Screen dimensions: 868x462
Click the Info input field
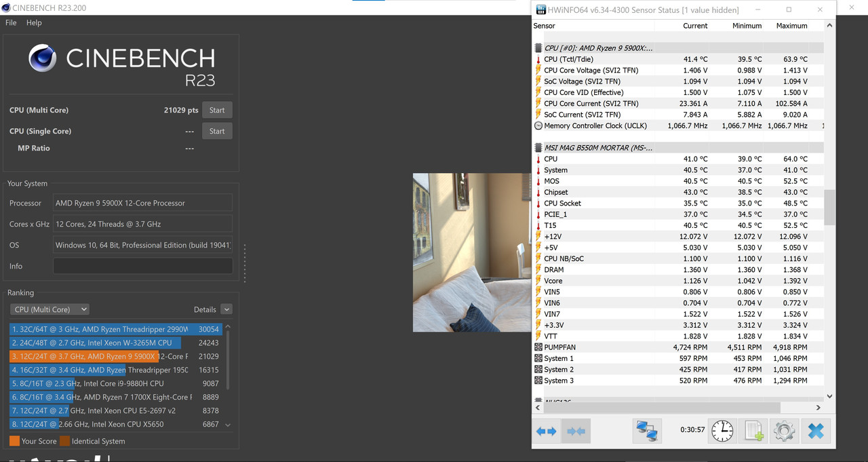coord(142,266)
